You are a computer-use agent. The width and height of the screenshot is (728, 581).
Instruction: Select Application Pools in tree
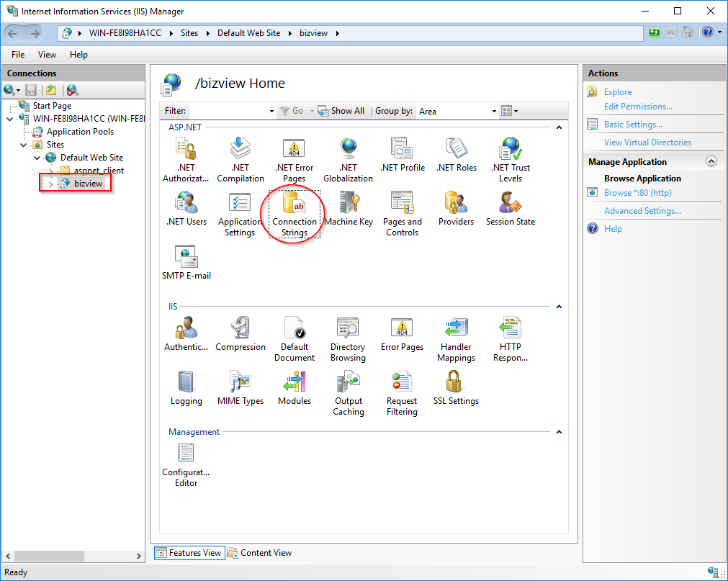tap(80, 132)
